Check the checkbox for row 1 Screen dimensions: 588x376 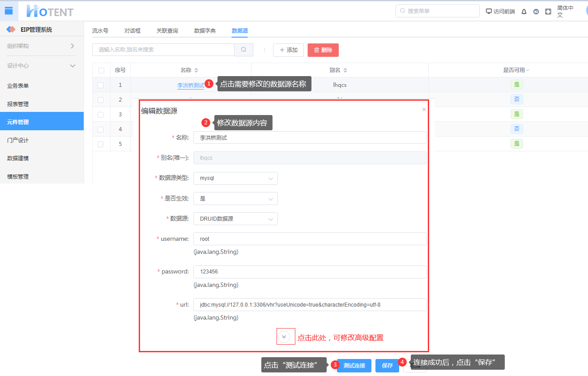pos(100,85)
